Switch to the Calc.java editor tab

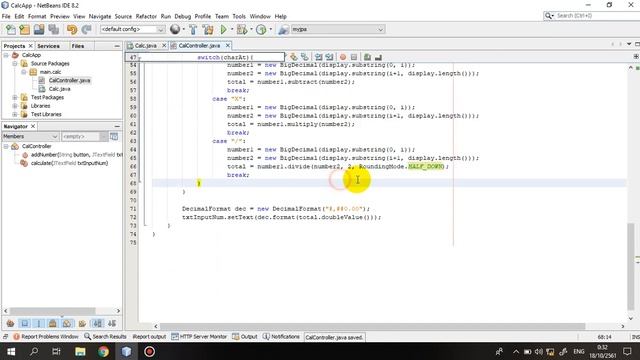146,46
